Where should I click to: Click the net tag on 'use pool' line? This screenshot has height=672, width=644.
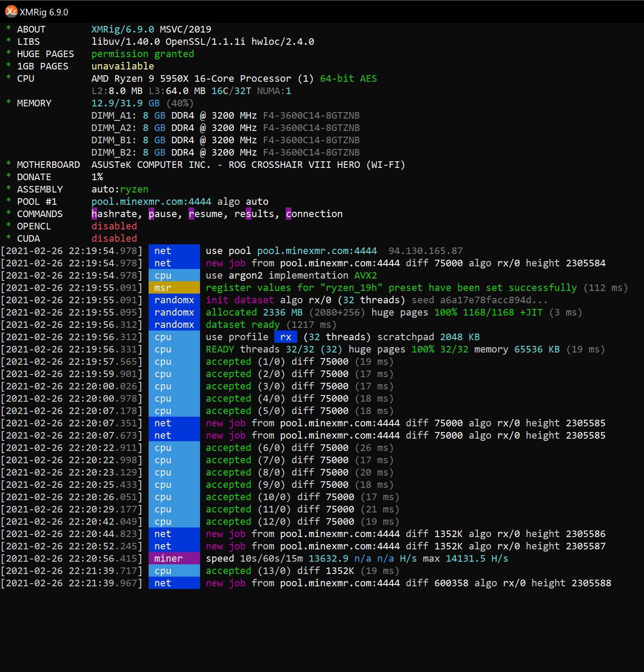point(174,251)
